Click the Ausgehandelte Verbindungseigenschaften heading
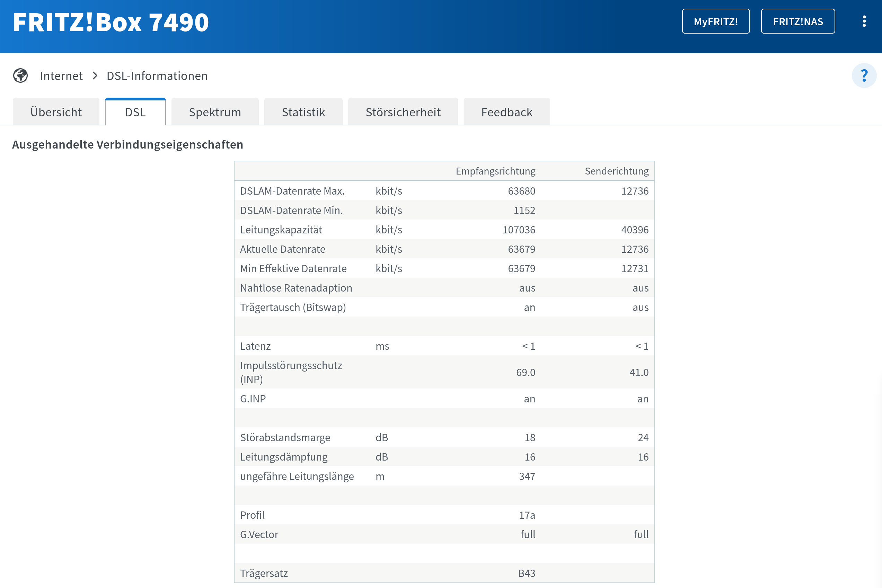 click(x=127, y=144)
